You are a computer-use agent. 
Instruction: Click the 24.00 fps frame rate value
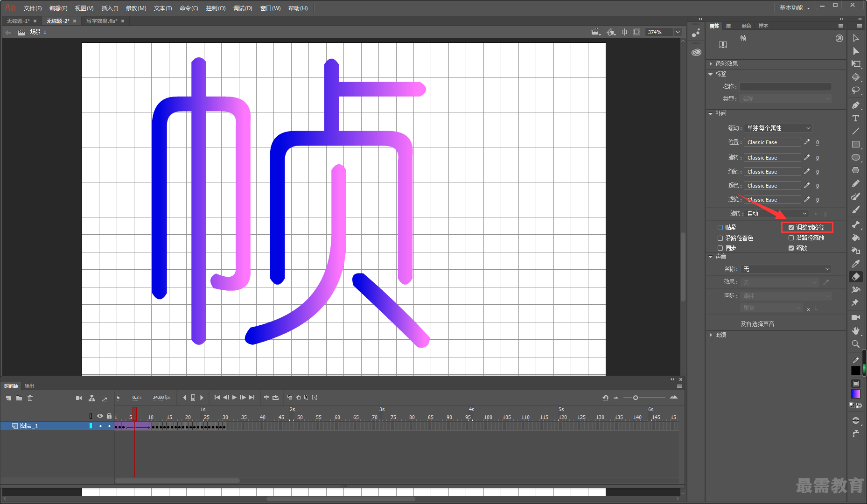tap(161, 398)
